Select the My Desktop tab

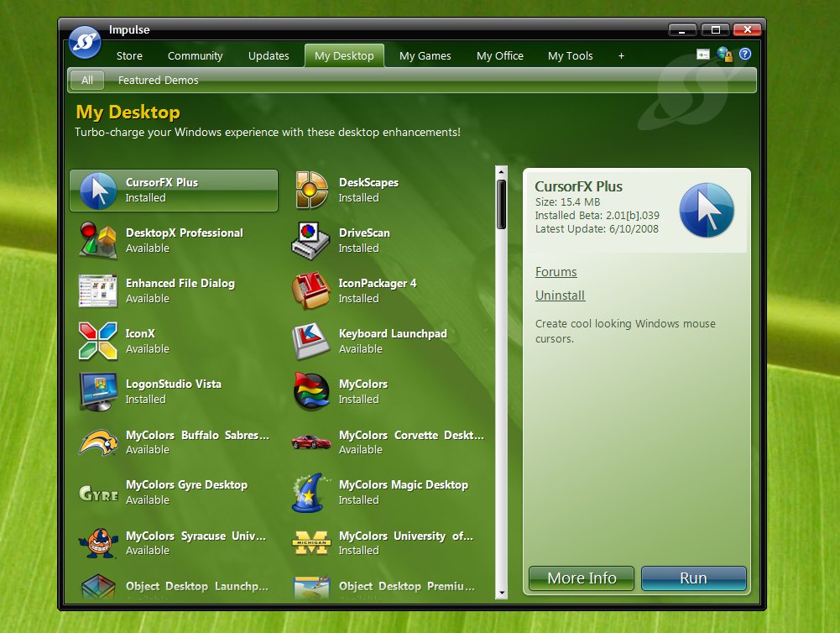coord(344,55)
